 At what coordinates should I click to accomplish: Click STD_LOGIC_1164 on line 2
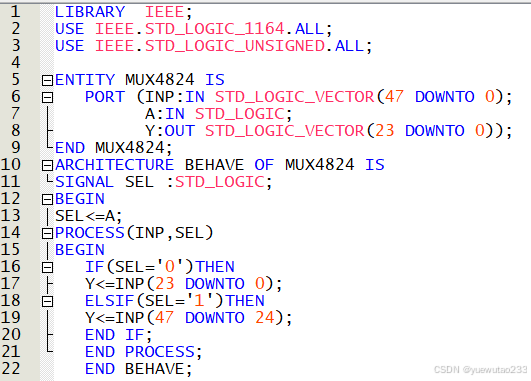click(215, 29)
